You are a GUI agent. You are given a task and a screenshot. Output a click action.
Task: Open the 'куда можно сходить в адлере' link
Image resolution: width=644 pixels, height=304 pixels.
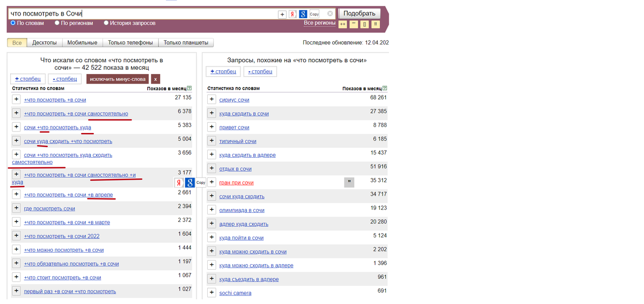(x=257, y=265)
